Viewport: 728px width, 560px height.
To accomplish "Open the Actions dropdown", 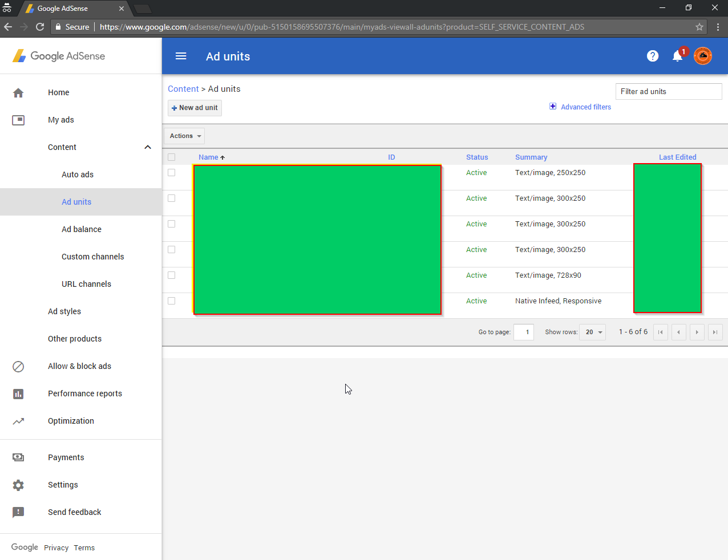I will coord(184,136).
